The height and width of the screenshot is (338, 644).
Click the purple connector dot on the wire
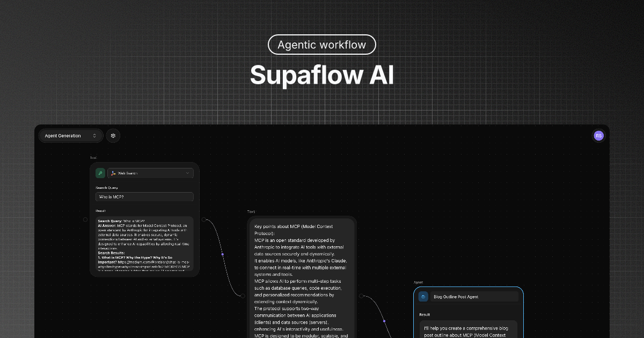[x=222, y=254]
